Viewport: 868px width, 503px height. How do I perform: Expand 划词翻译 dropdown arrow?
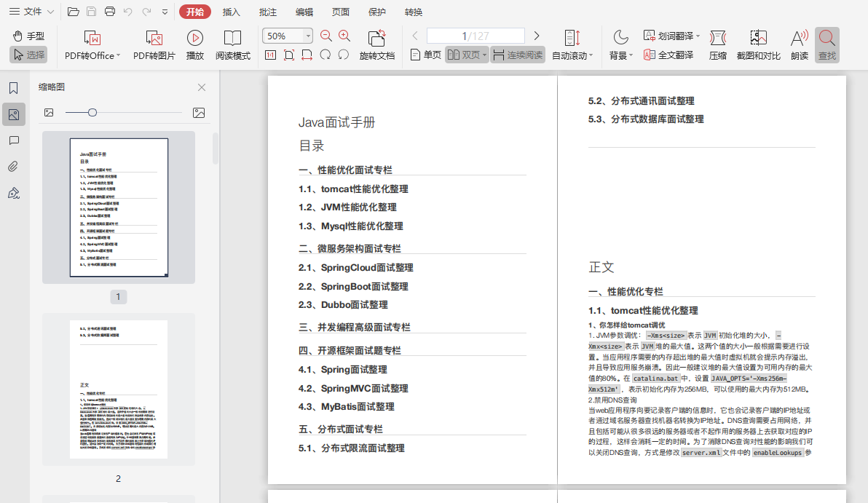pos(698,36)
